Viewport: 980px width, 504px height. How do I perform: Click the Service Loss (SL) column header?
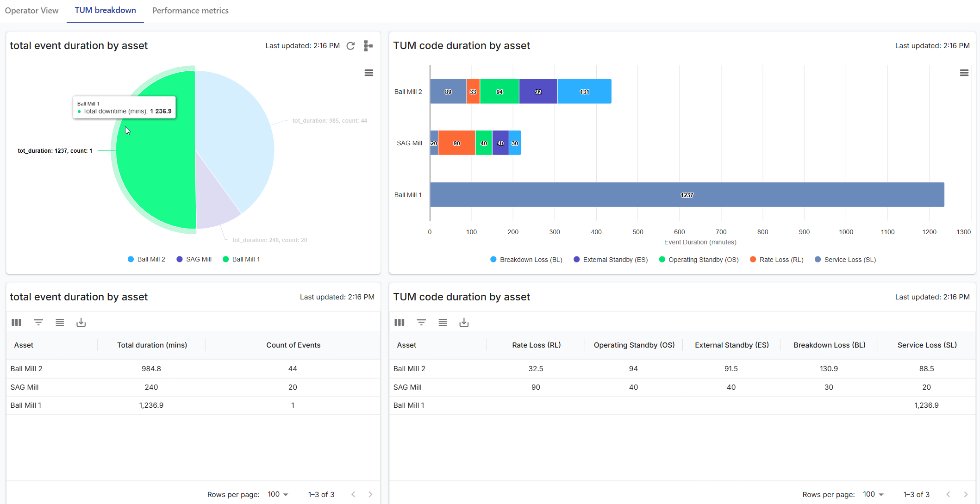click(927, 345)
